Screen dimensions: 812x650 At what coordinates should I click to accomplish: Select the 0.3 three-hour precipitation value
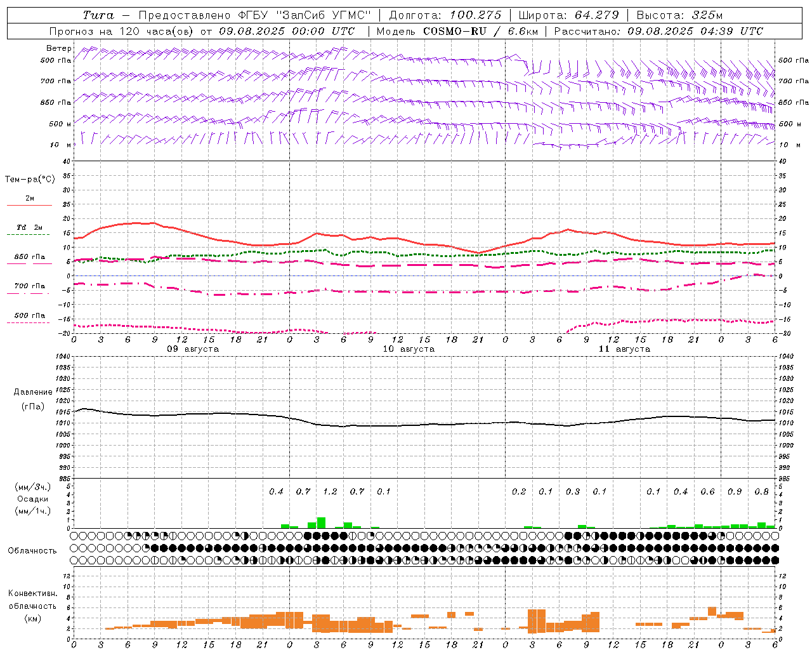[573, 492]
